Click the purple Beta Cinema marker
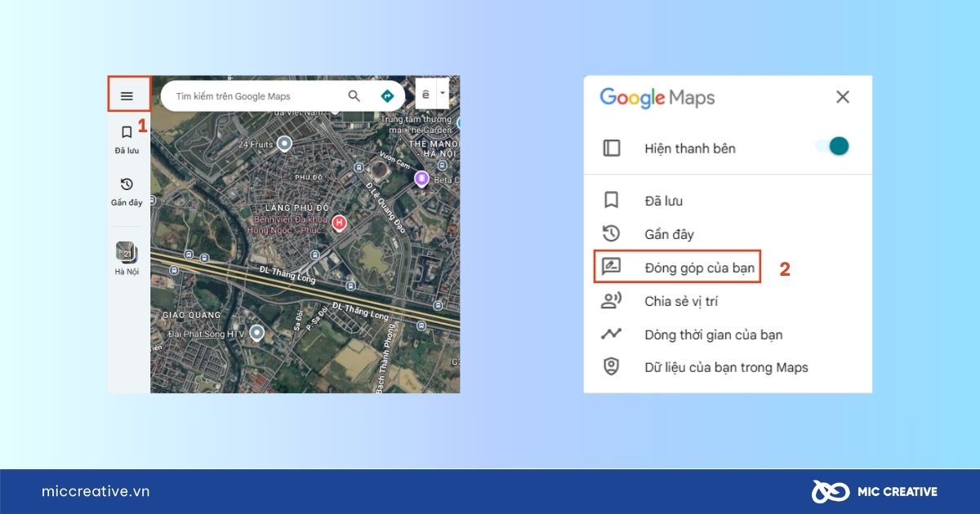Viewport: 980px width, 514px height. point(422,178)
